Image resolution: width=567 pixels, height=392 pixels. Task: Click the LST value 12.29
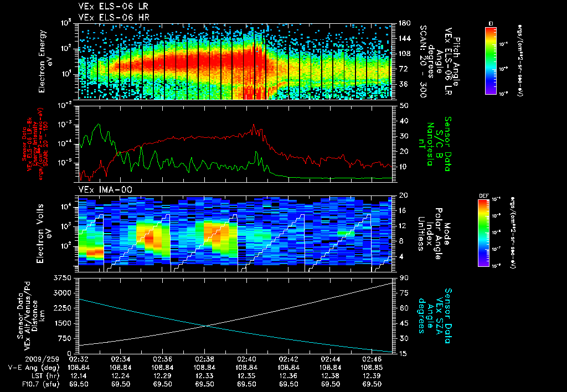tap(163, 376)
